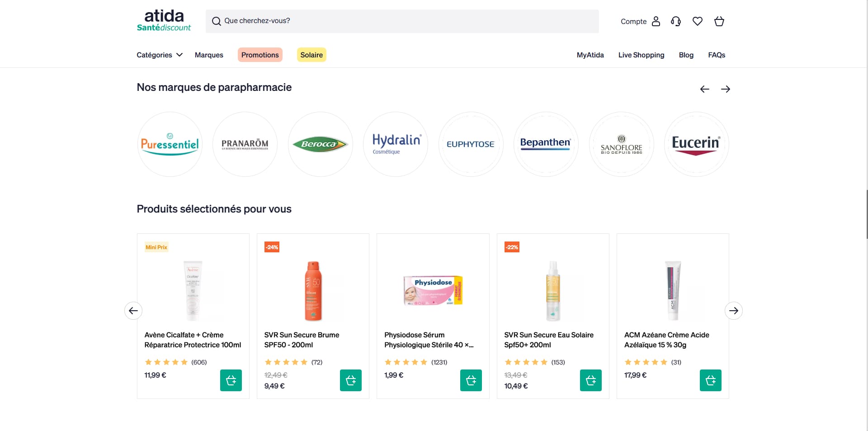Open the Promotions tab
The width and height of the screenshot is (868, 431).
tap(260, 55)
